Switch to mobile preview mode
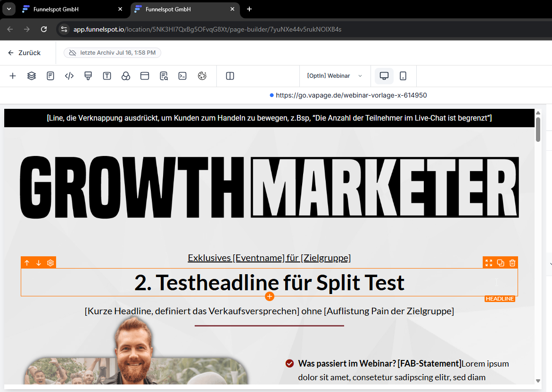The image size is (552, 392). click(403, 76)
